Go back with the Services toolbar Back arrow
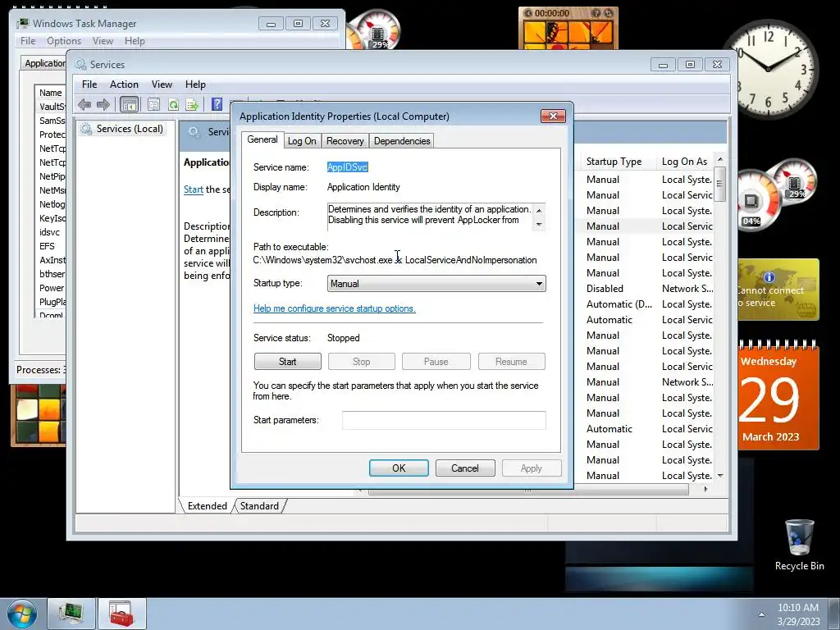 [x=84, y=104]
